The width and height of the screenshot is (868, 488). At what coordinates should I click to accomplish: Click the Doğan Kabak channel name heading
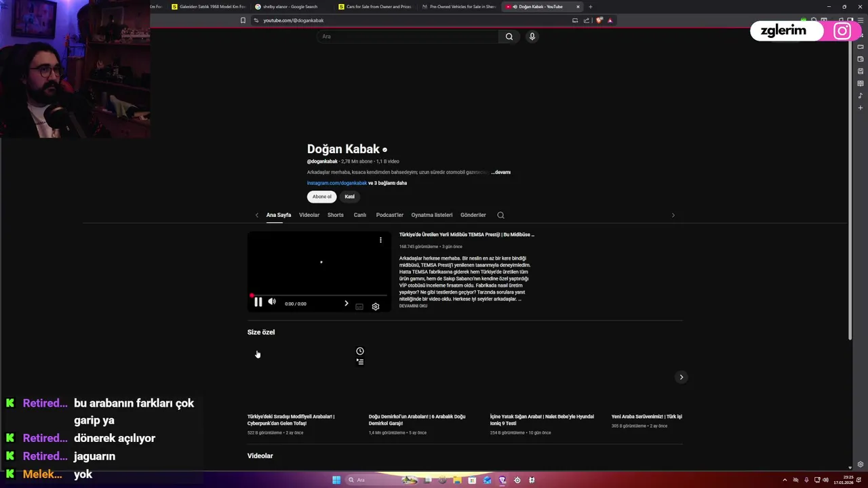[343, 149]
